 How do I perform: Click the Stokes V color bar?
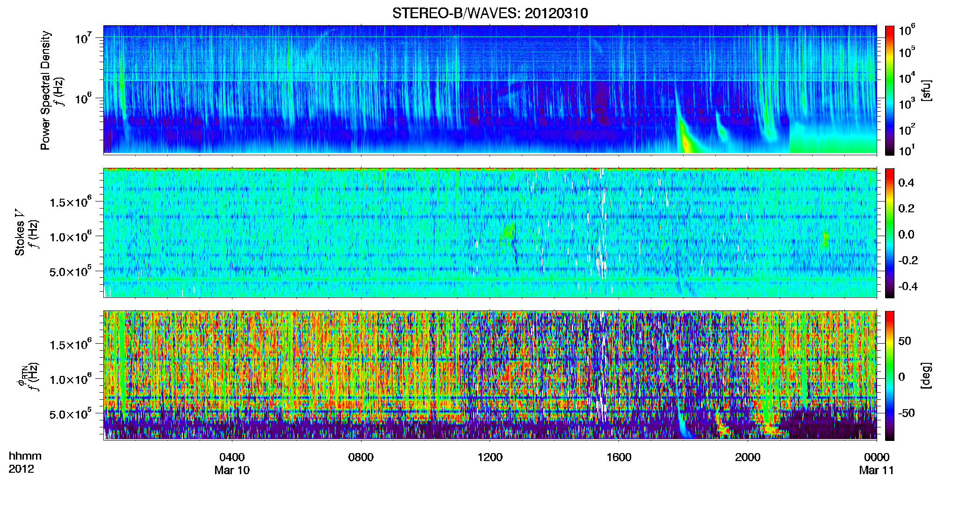[890, 233]
